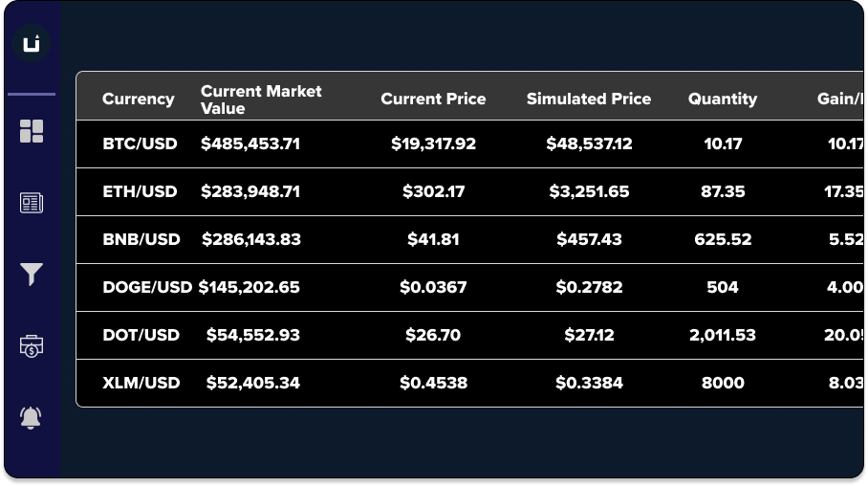The image size is (868, 486).
Task: Click the DOT/USD currency pair
Action: (141, 335)
